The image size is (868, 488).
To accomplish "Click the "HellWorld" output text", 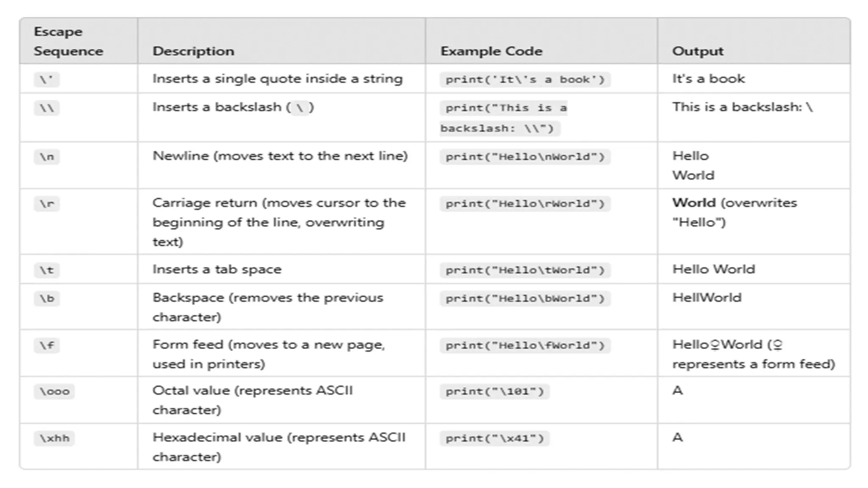I will pos(707,298).
